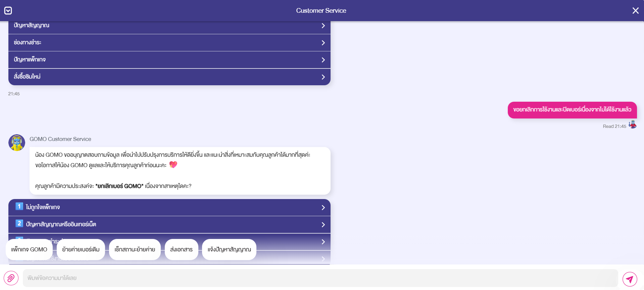Choose option 2 ปัญหาสัญญาณหรืออินเทอร์เน็ต
This screenshot has height=290, width=644.
pos(169,225)
